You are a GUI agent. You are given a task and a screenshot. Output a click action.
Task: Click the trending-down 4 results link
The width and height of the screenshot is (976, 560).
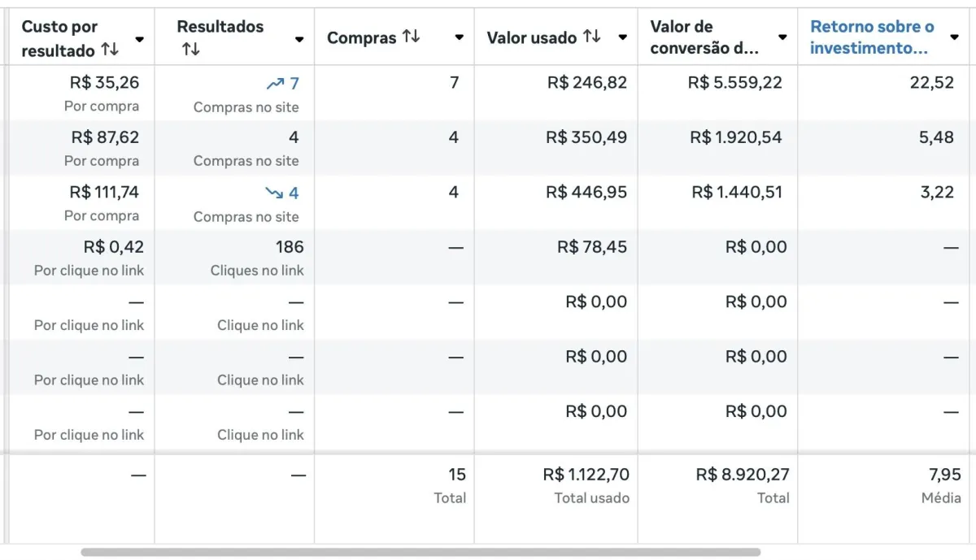click(282, 193)
